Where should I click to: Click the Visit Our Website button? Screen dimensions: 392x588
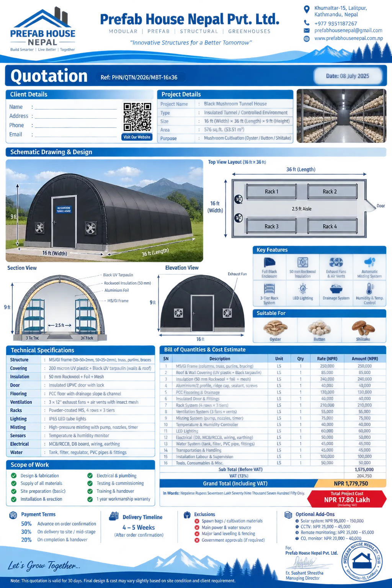pyautogui.click(x=137, y=137)
